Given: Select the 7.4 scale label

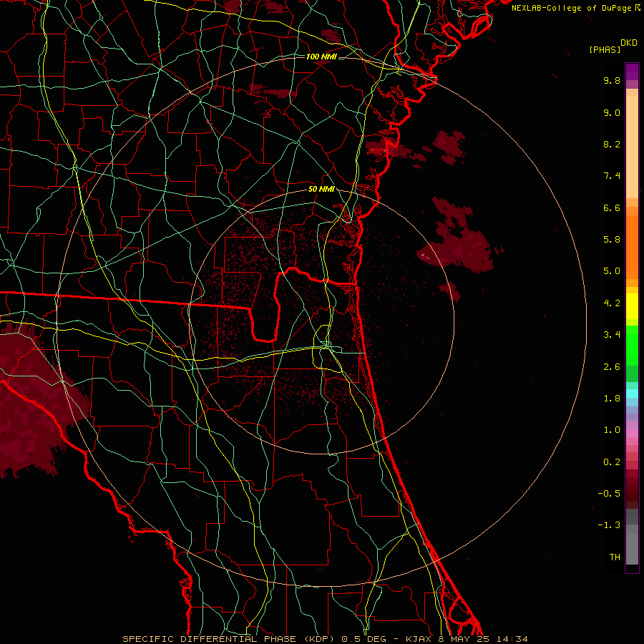Looking at the screenshot, I should tap(612, 176).
